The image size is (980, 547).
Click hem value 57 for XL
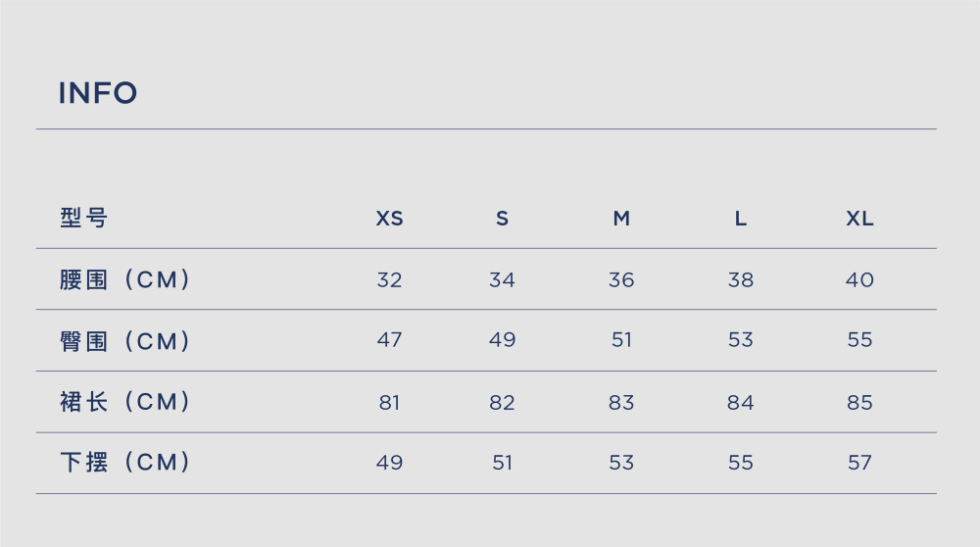860,462
